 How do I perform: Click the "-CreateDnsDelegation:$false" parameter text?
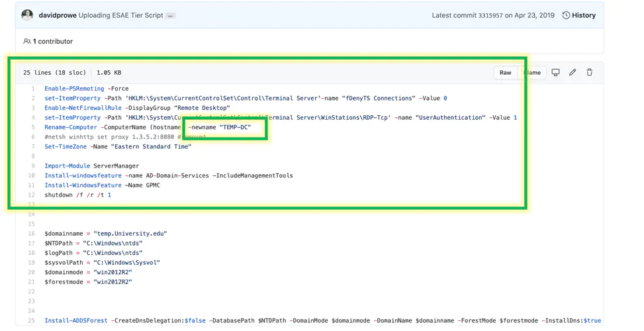159,320
